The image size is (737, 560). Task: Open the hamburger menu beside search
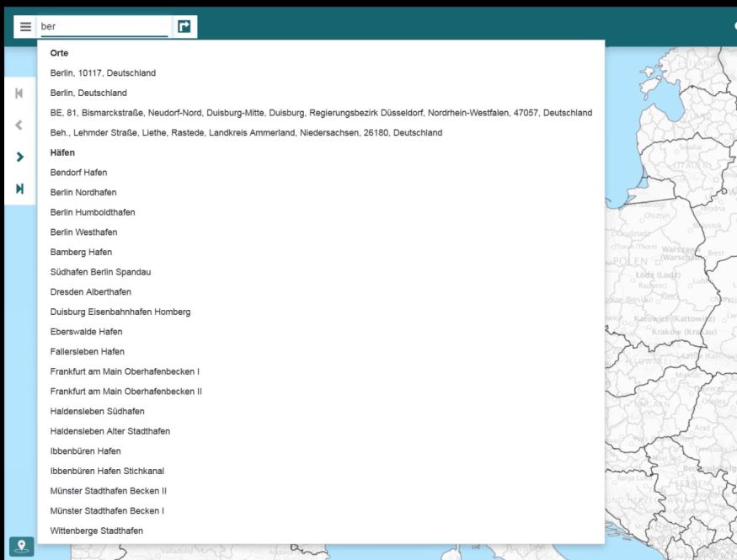click(25, 27)
